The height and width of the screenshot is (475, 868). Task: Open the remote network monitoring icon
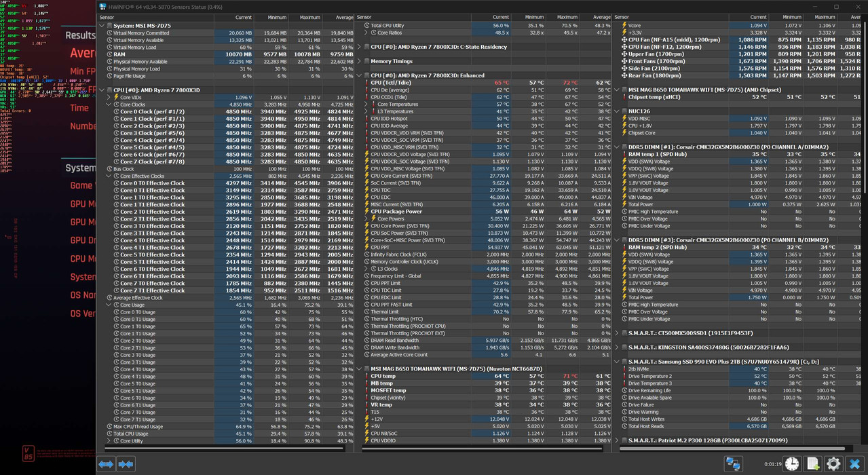pyautogui.click(x=733, y=464)
